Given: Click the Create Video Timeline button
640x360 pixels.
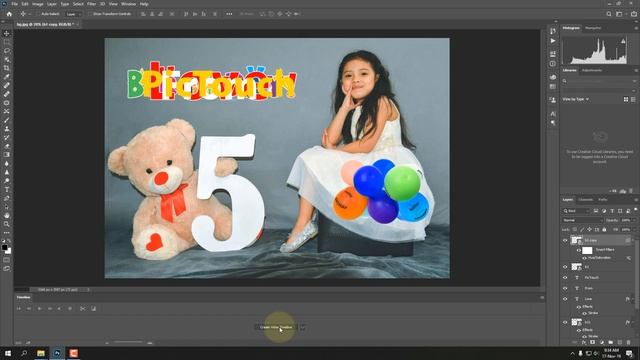Looking at the screenshot, I should pos(276,327).
